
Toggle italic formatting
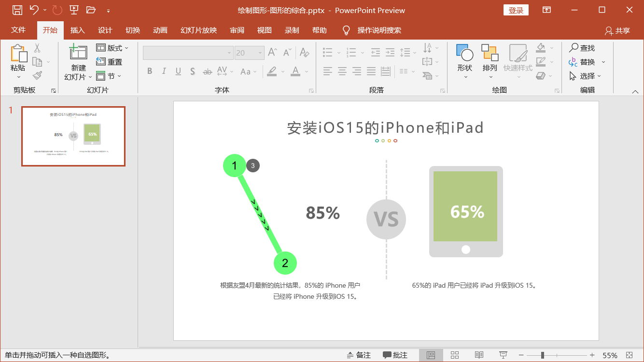164,71
